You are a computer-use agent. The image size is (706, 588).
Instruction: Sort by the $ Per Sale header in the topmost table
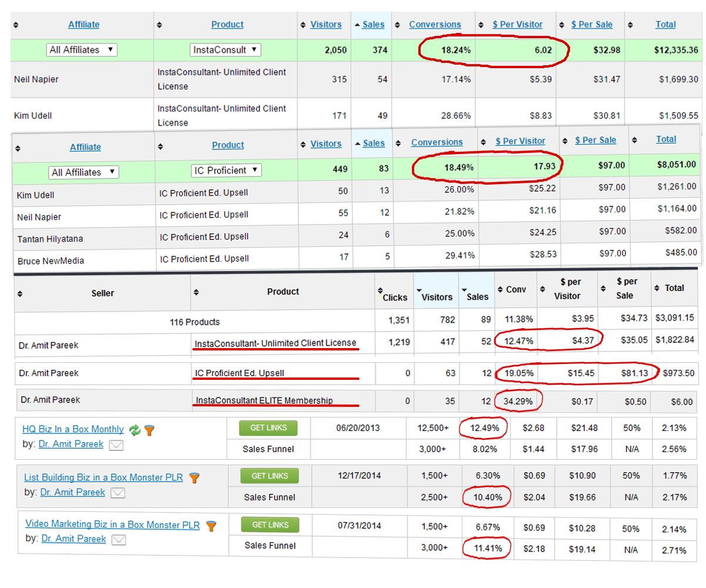tap(591, 25)
